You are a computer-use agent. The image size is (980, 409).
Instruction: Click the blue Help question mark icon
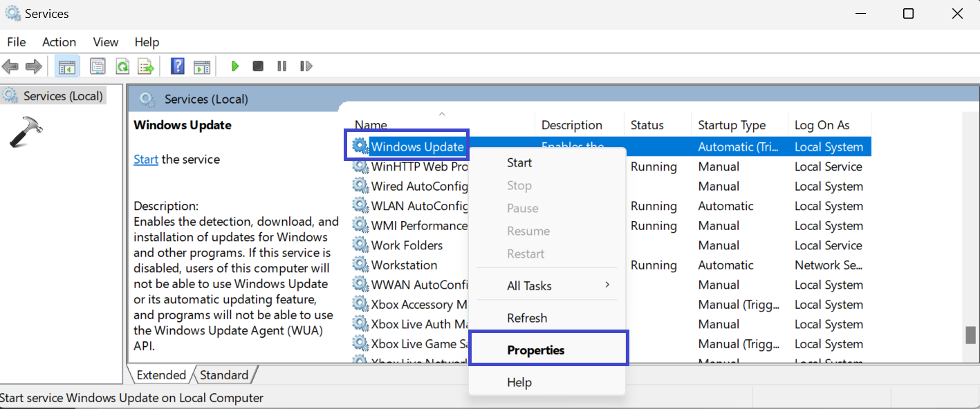(x=178, y=66)
